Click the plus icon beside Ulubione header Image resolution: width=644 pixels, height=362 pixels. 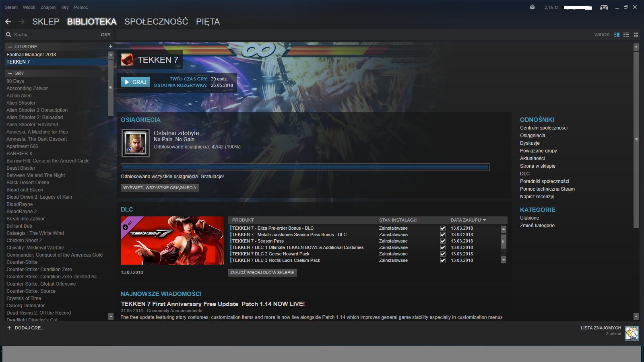click(111, 46)
